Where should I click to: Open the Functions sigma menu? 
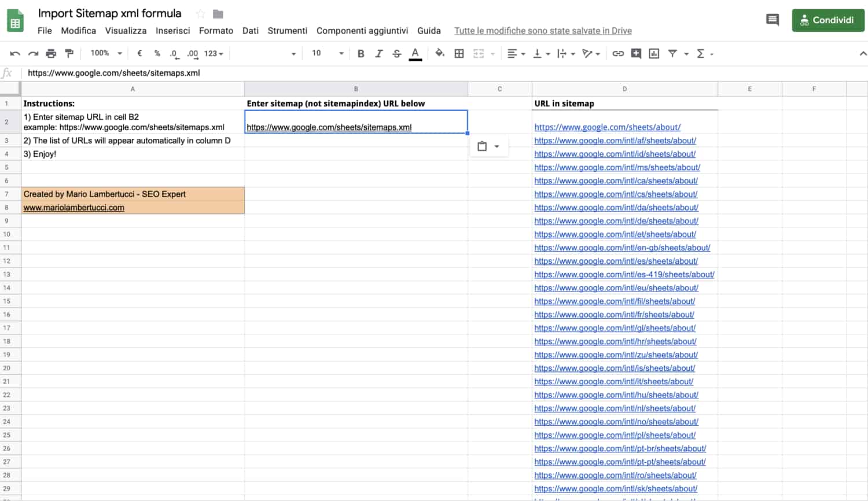(x=704, y=53)
